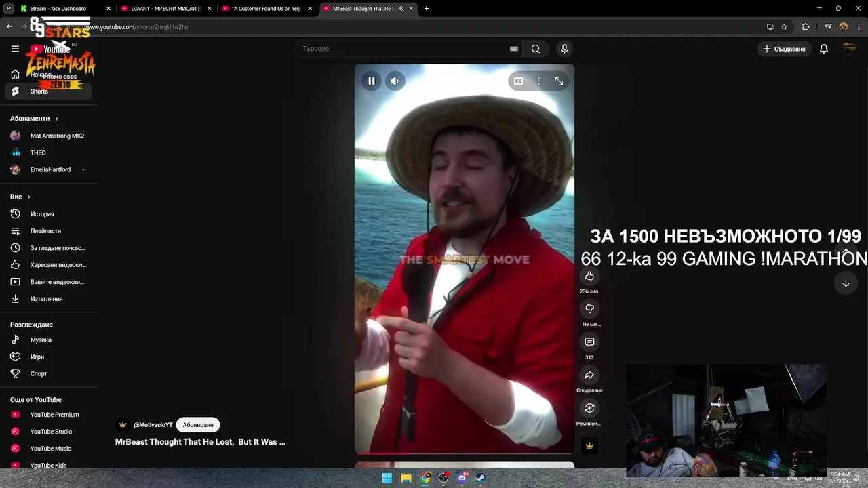Switch to the DJAANY tab

click(166, 9)
